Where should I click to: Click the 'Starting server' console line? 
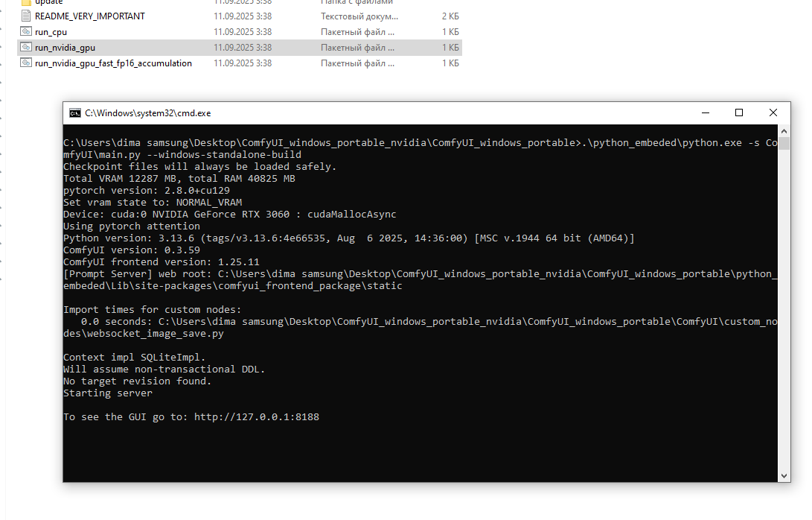[x=108, y=393]
